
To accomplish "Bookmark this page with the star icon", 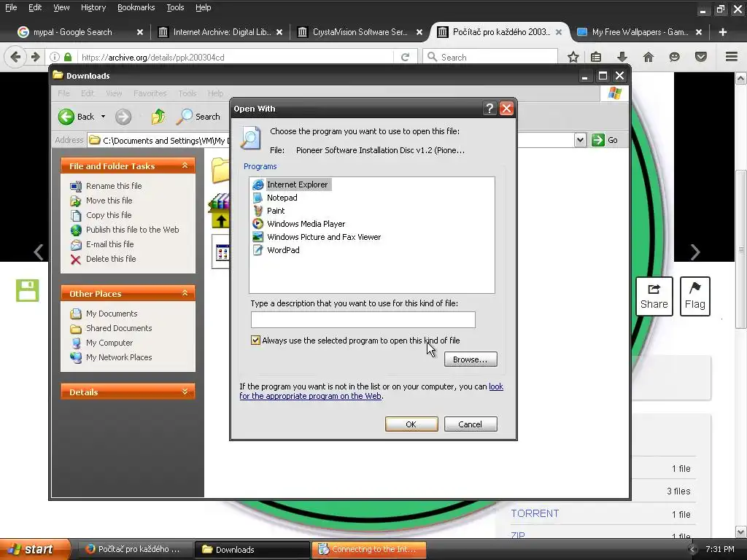I will coord(573,57).
